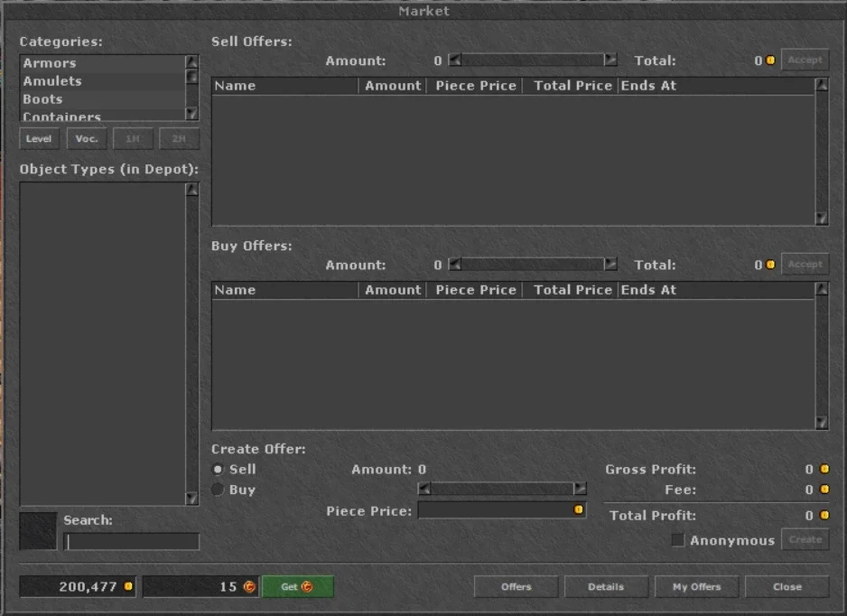This screenshot has width=847, height=616.
Task: Select the Armors category
Action: pos(103,63)
